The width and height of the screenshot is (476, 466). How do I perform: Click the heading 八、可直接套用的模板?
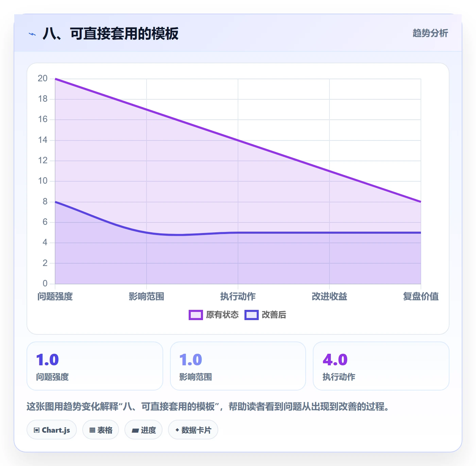111,34
